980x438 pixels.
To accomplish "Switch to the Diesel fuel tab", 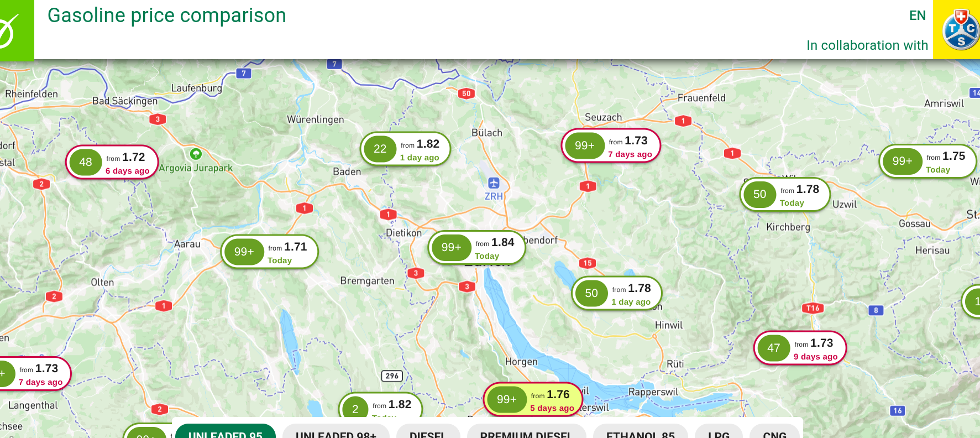I will [428, 431].
